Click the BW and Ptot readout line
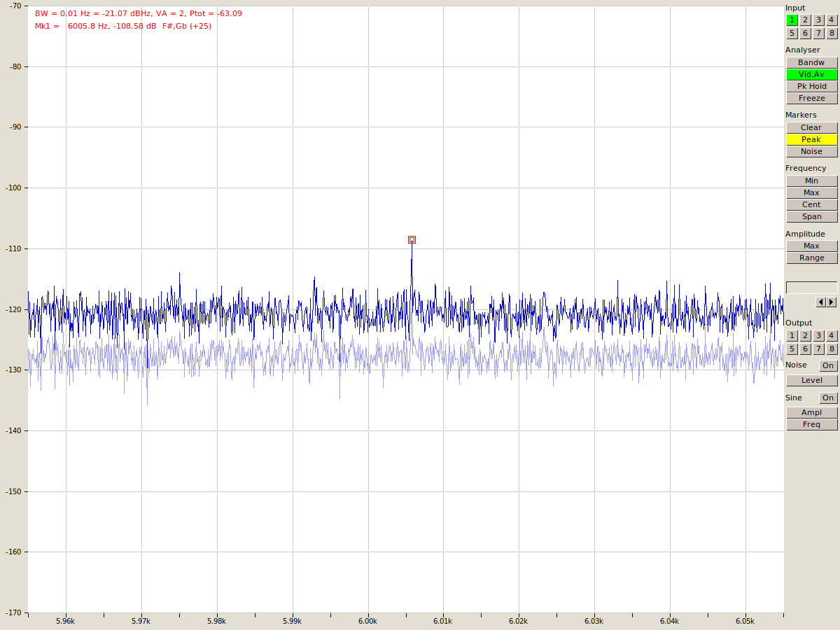 tap(139, 13)
